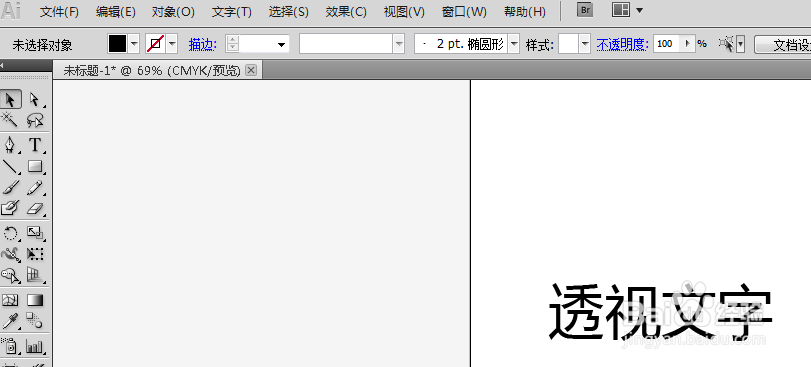Viewport: 811px width, 367px height.
Task: Select the Direct Selection (white arrow) tool
Action: tap(35, 99)
